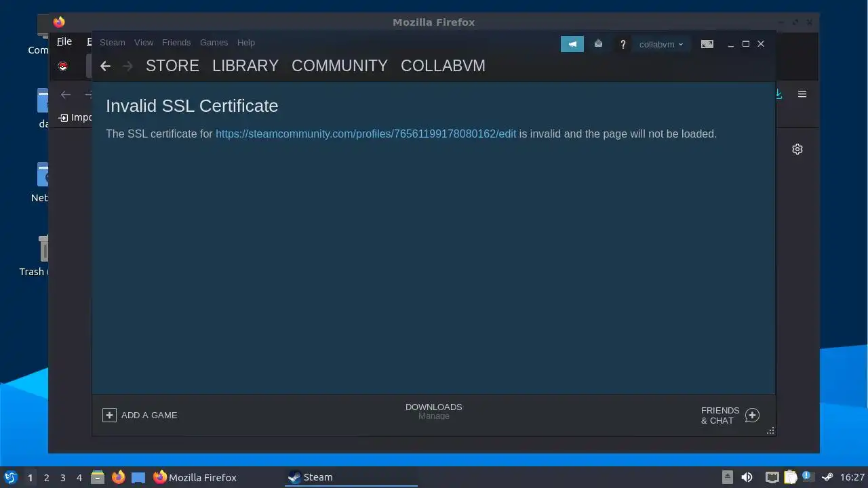Maximize the Steam window
Viewport: 868px width, 488px height.
[746, 44]
